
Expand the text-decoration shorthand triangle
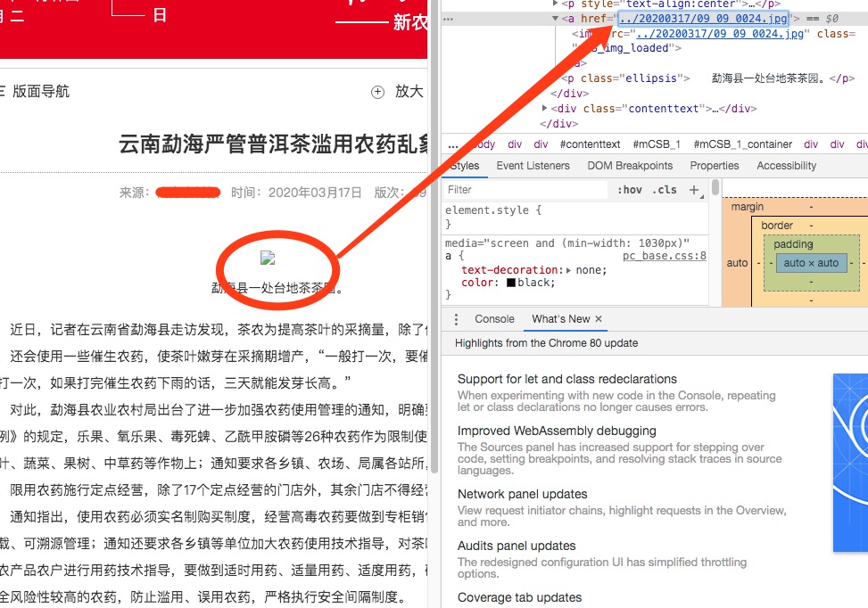click(568, 270)
